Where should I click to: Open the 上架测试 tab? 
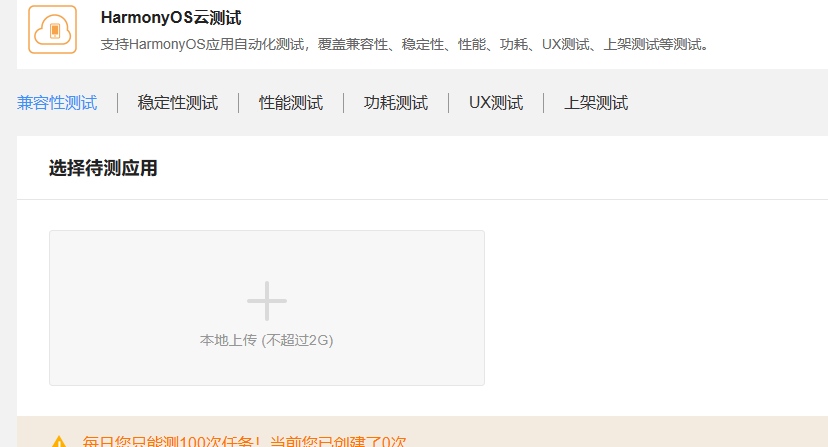click(x=596, y=103)
